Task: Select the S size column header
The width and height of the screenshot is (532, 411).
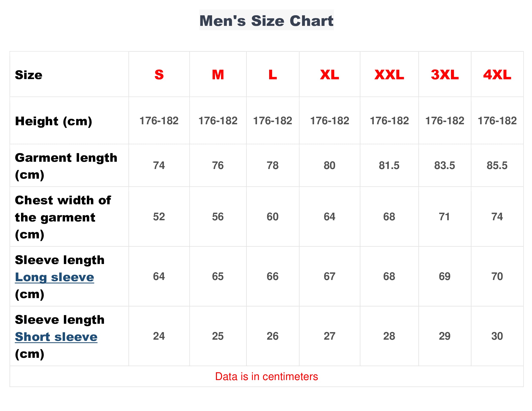Action: pos(159,74)
